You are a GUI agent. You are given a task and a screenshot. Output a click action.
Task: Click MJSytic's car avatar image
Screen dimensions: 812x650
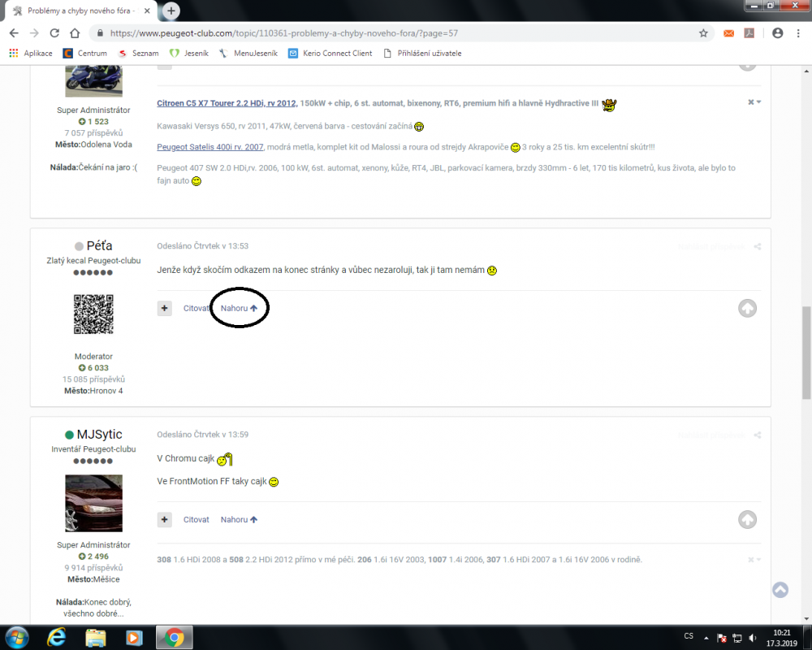[x=93, y=503]
